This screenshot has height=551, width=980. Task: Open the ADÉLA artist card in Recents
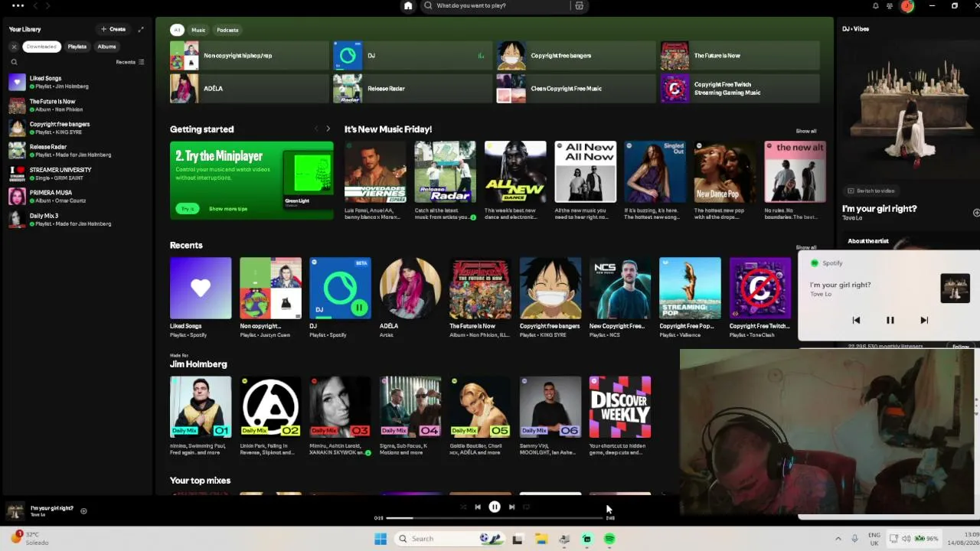410,297
